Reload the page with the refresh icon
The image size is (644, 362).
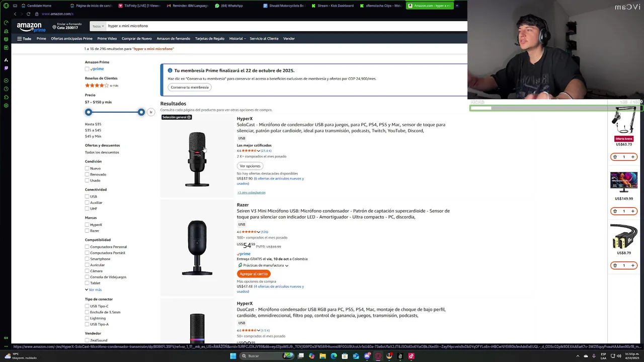tap(28, 14)
